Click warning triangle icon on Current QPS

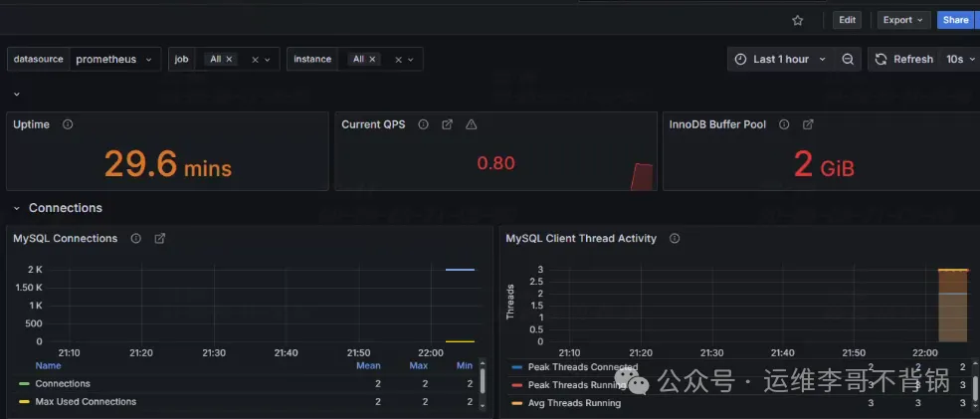[x=472, y=125]
